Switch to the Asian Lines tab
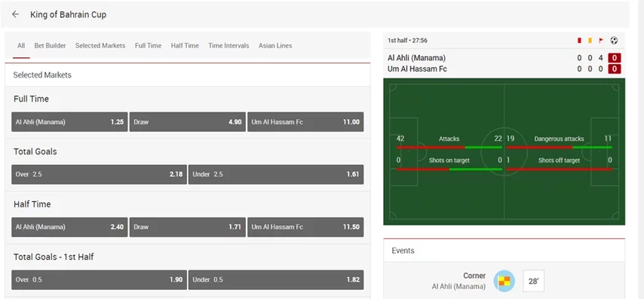The height and width of the screenshot is (299, 644). coord(275,45)
